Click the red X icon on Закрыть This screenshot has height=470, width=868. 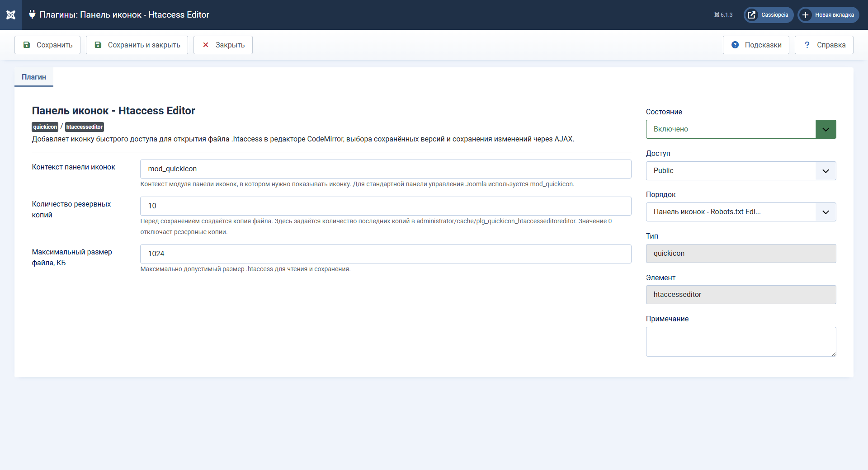click(206, 45)
